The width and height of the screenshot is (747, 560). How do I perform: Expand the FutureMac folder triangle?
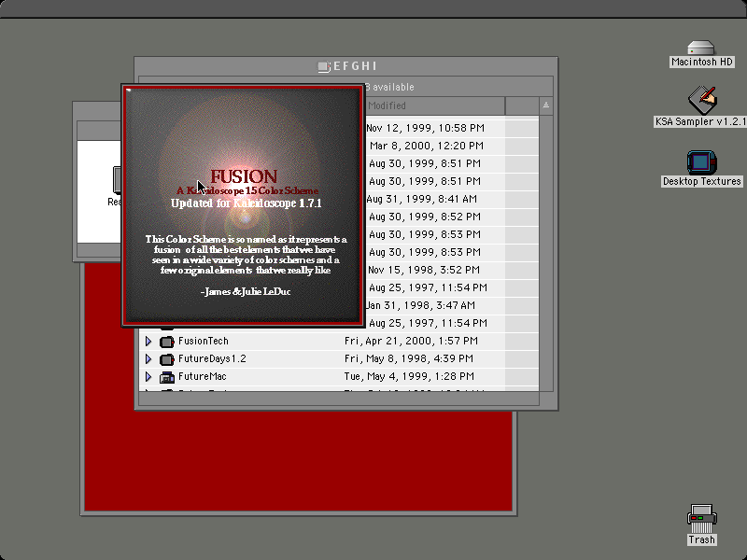point(148,377)
